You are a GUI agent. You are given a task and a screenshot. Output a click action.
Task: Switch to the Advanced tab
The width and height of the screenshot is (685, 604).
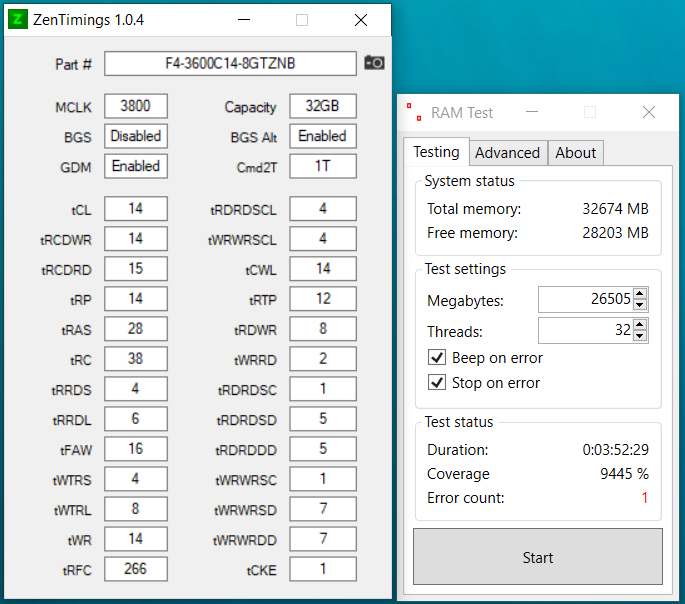[x=508, y=153]
